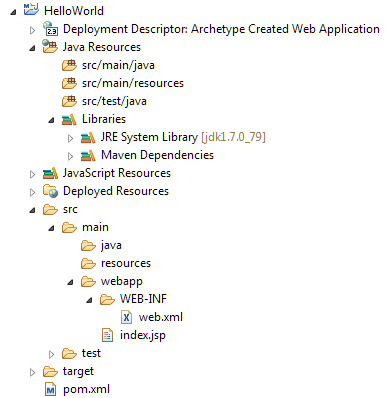Expand the Maven Dependencies node
The width and height of the screenshot is (386, 398).
tap(70, 156)
